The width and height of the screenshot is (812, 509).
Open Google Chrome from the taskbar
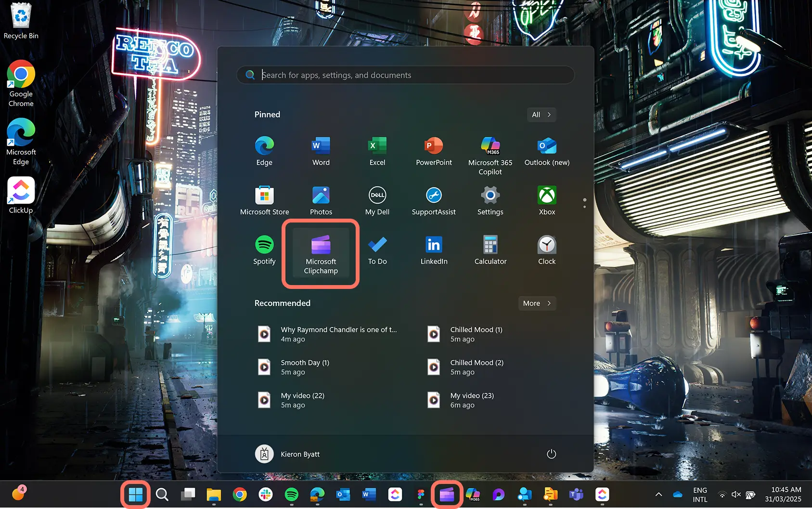point(240,495)
